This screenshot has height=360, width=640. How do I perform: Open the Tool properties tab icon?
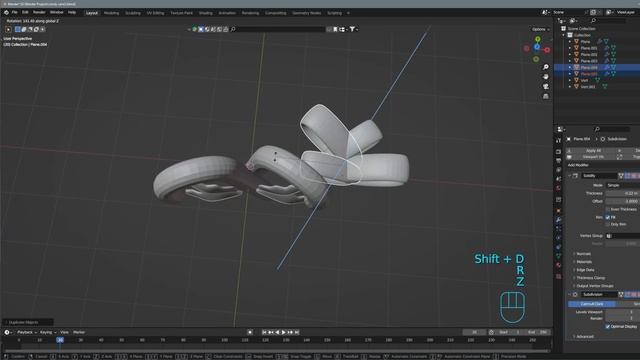pyautogui.click(x=558, y=140)
